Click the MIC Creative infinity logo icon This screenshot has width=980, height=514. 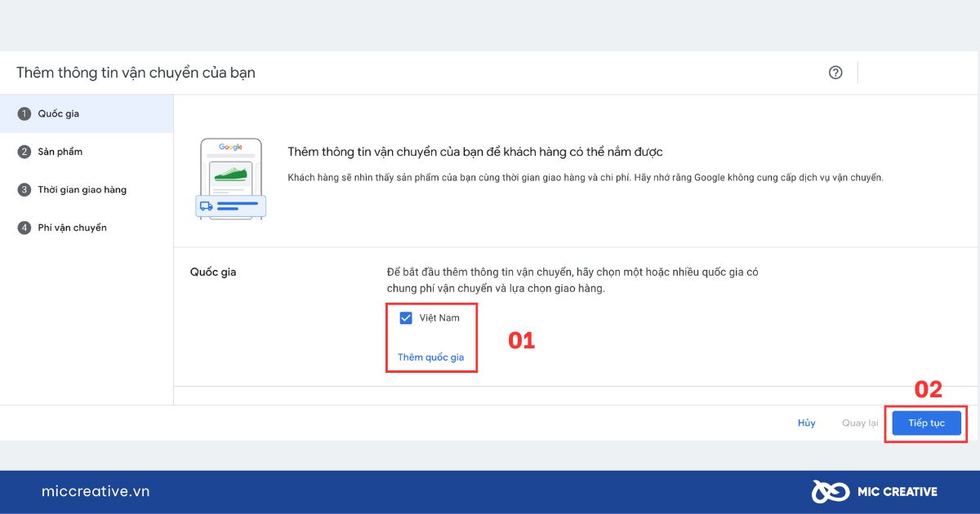click(831, 491)
